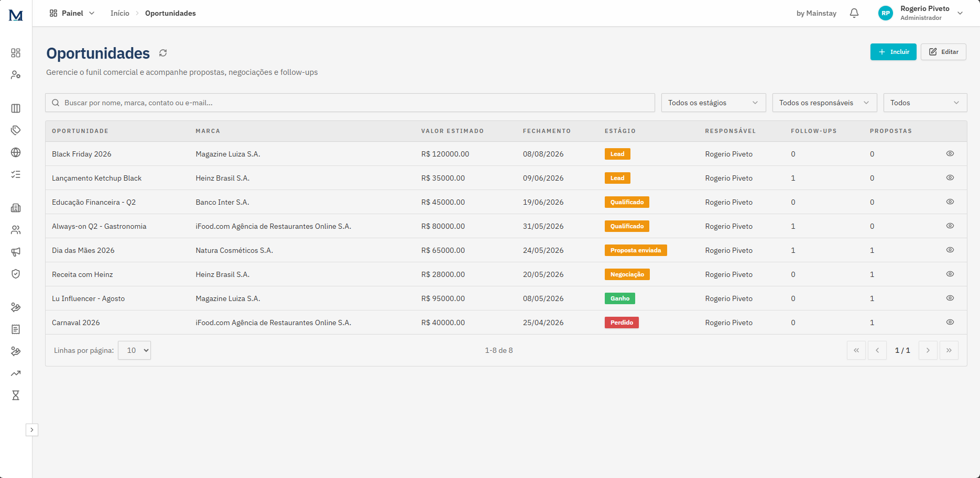980x478 pixels.
Task: Open the Todos os responsáveis filter dropdown
Action: coord(825,103)
